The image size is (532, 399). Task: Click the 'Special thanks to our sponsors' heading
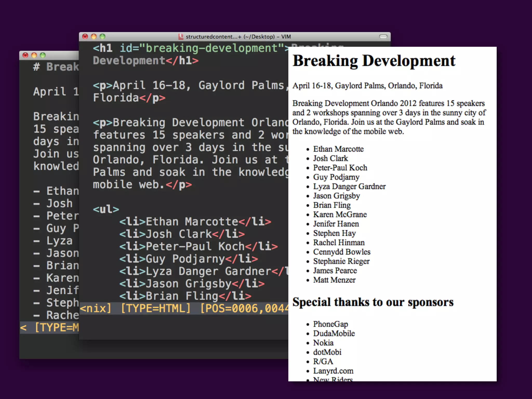click(x=373, y=302)
